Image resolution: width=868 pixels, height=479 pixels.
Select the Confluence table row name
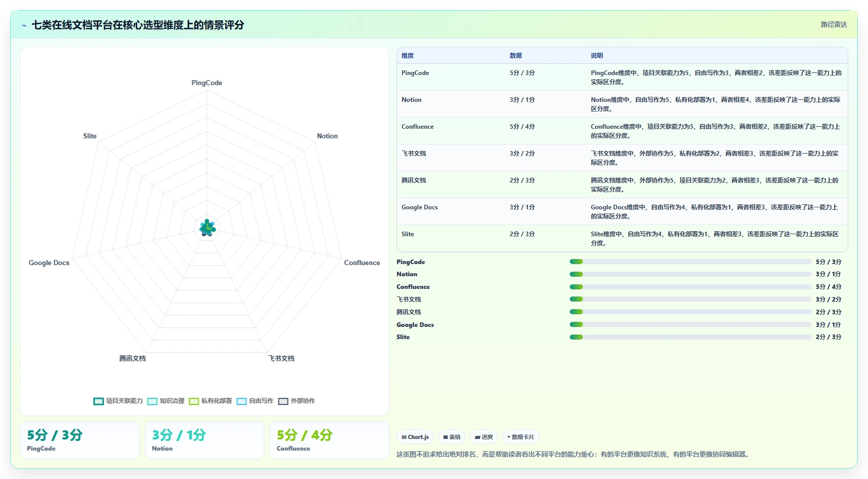[417, 127]
